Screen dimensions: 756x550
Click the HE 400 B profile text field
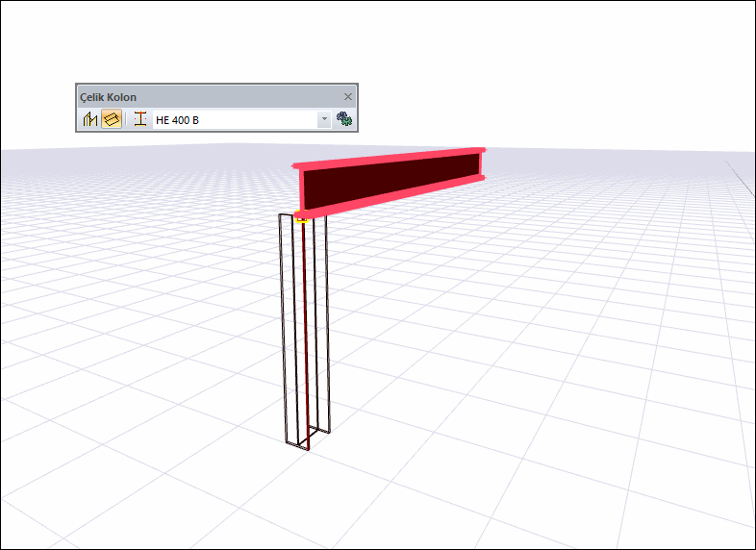(235, 119)
